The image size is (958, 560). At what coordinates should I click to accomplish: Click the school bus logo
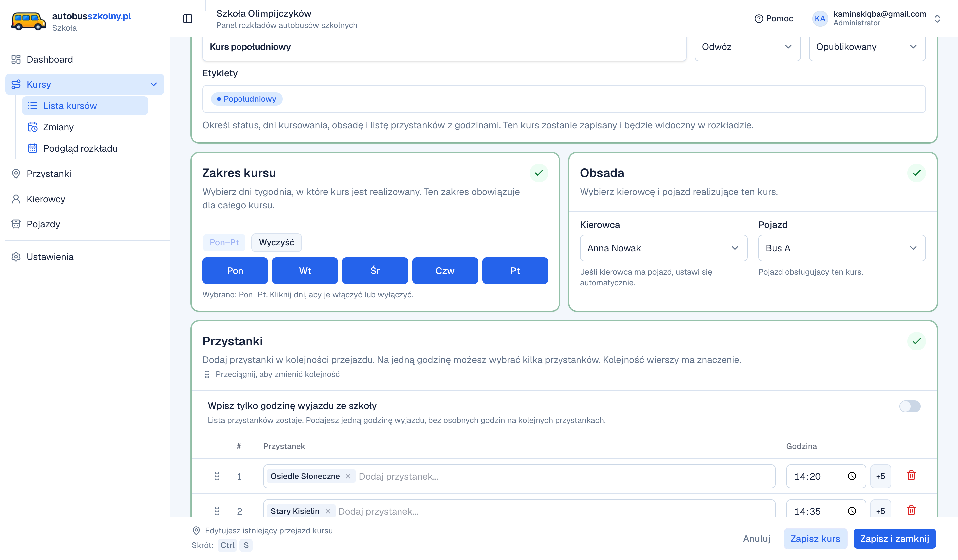pyautogui.click(x=29, y=21)
